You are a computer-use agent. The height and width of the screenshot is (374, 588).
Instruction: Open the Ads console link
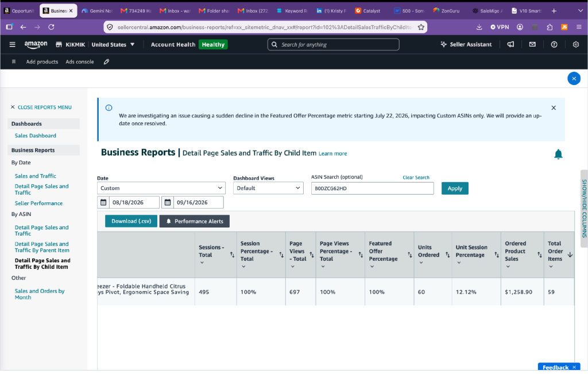pos(79,61)
